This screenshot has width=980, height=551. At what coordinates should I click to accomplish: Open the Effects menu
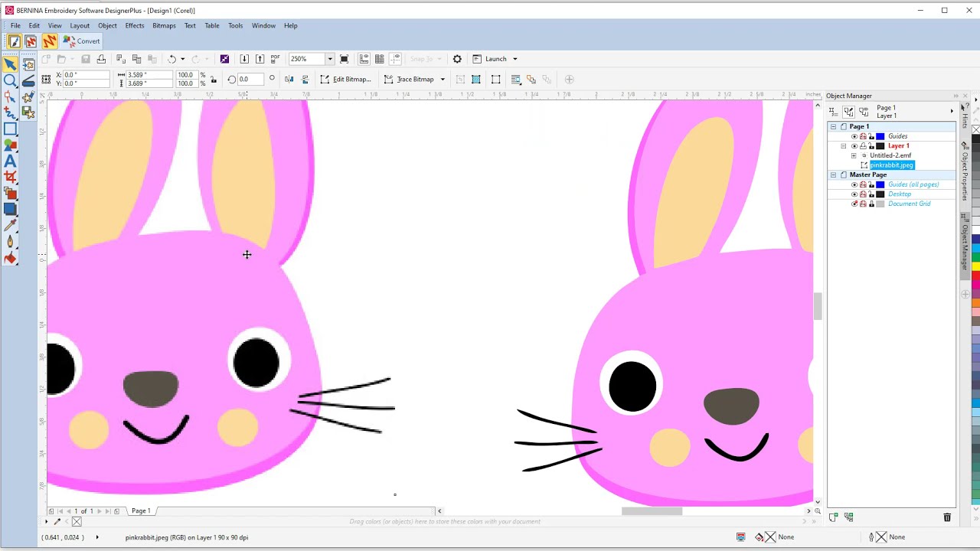[x=135, y=25]
